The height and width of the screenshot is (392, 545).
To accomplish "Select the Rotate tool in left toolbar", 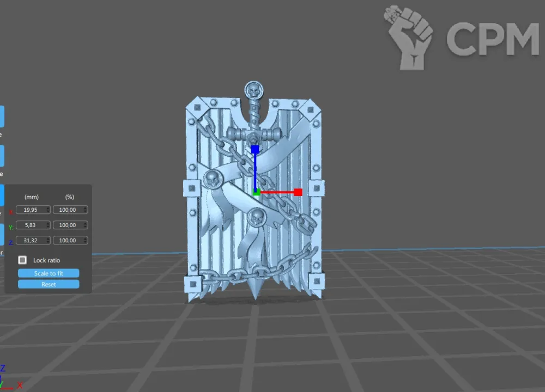I will (x=2, y=156).
